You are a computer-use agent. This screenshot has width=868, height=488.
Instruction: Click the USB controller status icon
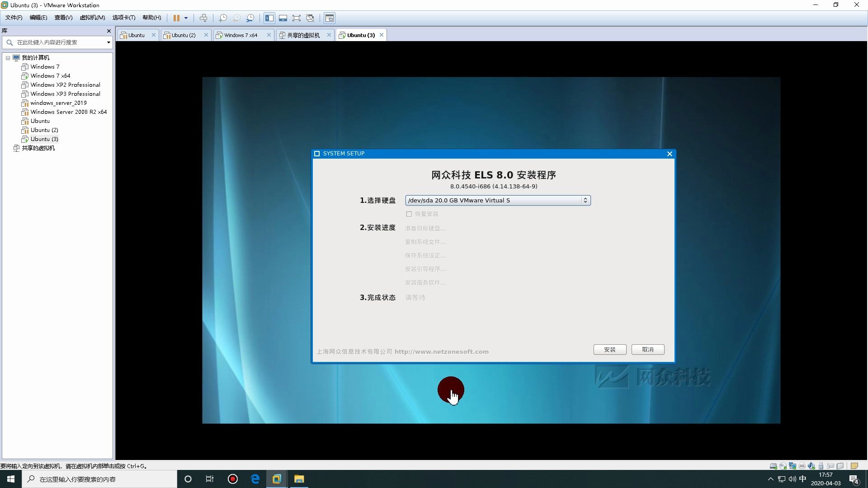tap(821, 466)
